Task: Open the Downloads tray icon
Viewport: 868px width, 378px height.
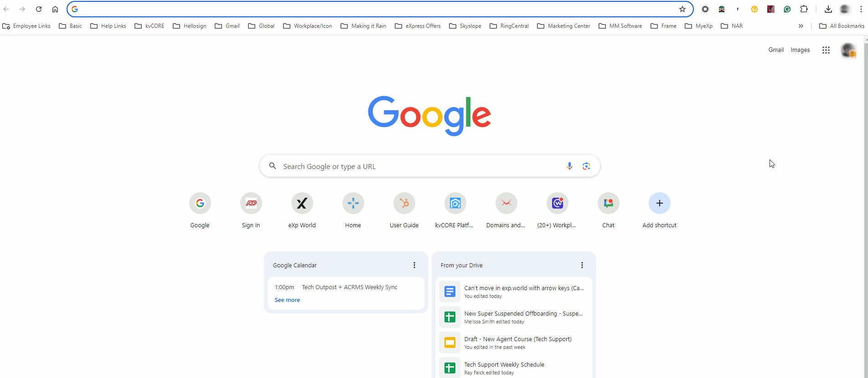Action: click(828, 9)
